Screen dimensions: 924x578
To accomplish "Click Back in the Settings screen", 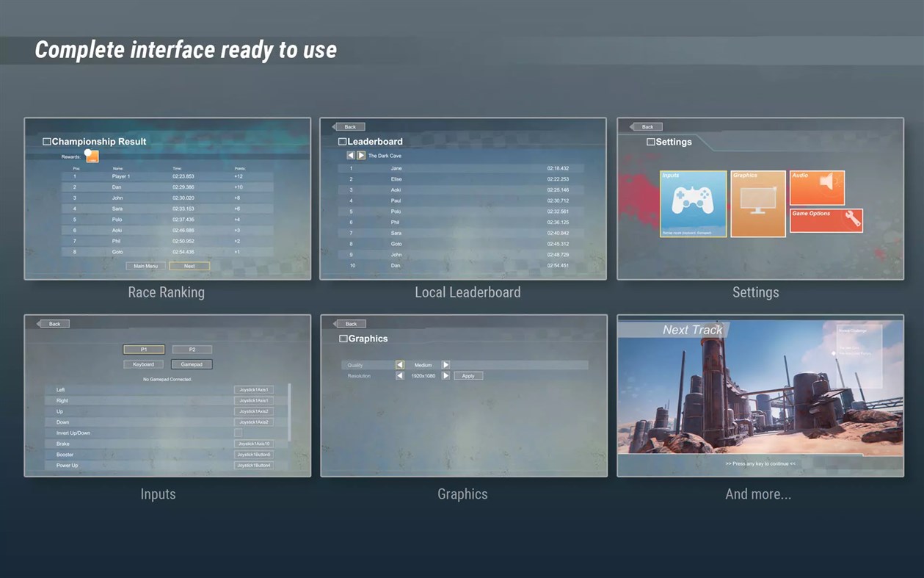I will pyautogui.click(x=646, y=127).
